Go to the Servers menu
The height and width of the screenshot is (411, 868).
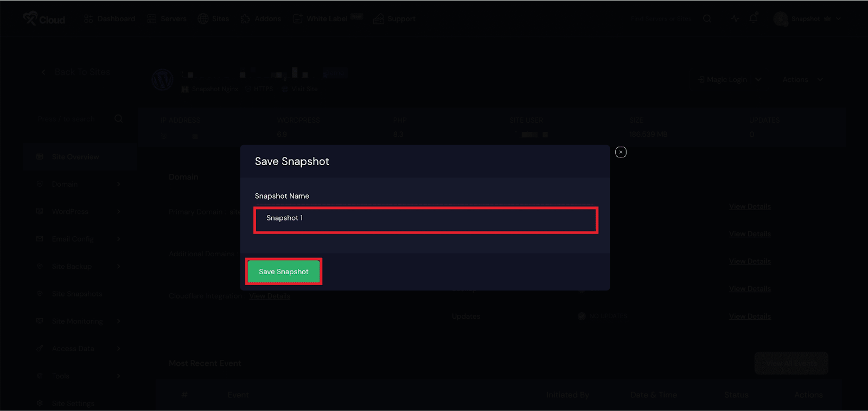click(x=167, y=18)
